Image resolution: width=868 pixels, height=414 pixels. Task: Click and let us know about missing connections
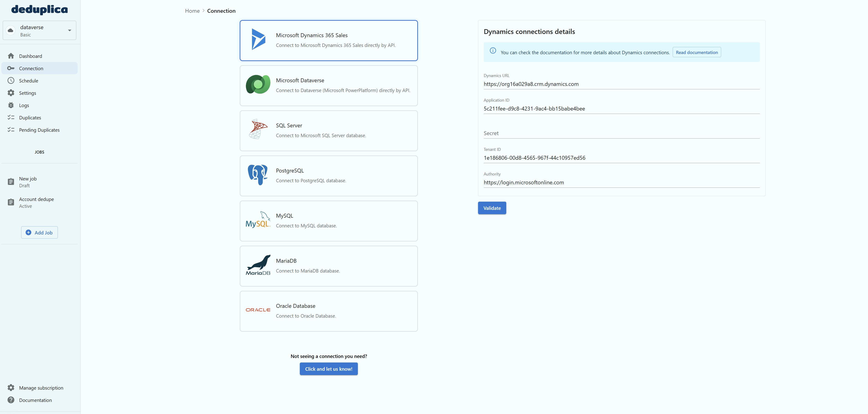328,368
